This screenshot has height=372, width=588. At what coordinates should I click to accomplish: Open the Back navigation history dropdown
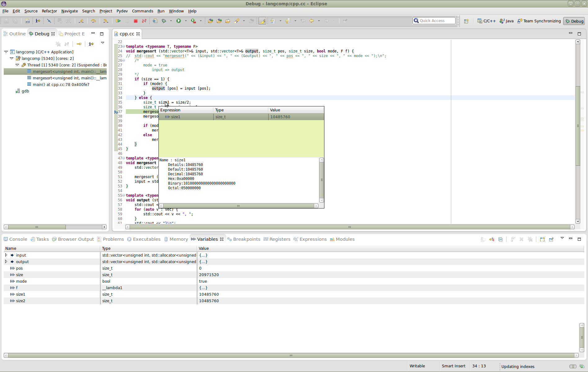319,21
